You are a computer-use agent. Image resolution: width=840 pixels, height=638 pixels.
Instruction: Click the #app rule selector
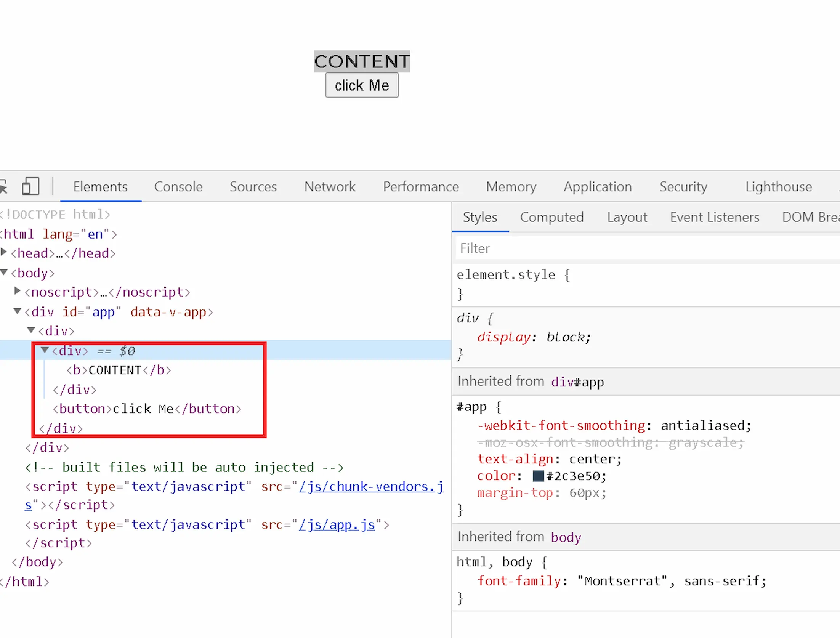tap(472, 407)
